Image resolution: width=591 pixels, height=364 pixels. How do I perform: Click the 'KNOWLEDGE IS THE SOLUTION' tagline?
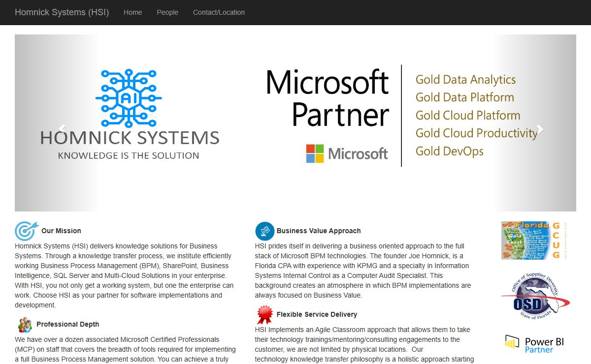(129, 155)
